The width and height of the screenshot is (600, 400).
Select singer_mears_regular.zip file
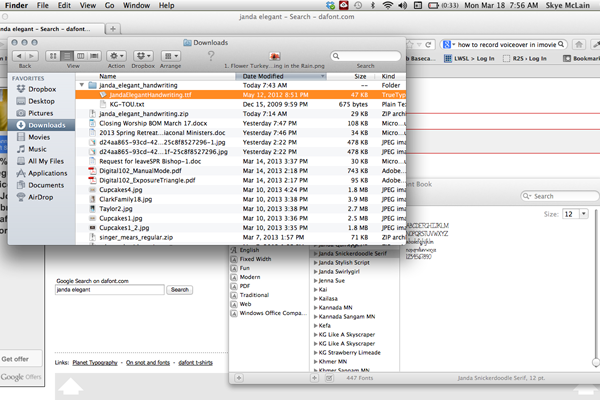(240, 237)
